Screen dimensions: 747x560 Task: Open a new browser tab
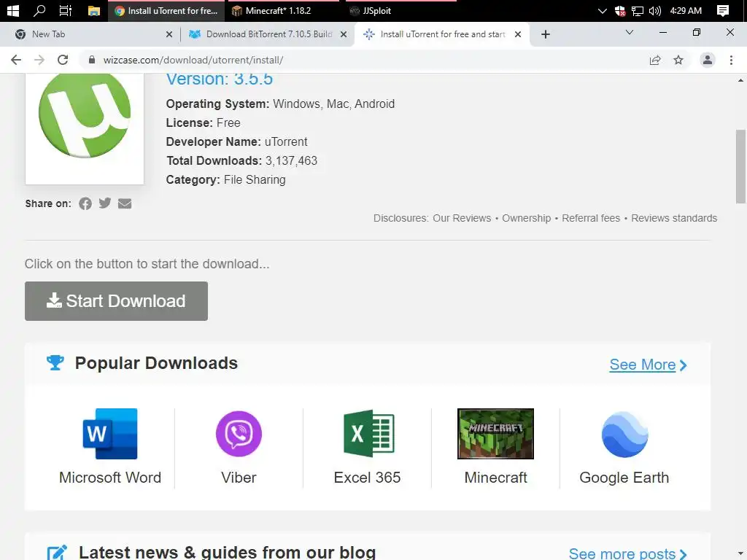click(x=546, y=34)
